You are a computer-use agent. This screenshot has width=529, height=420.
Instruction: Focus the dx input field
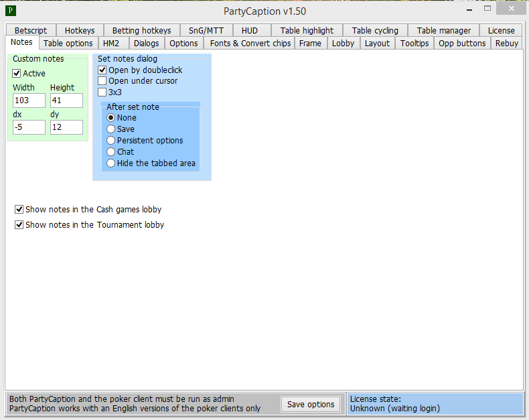[29, 127]
